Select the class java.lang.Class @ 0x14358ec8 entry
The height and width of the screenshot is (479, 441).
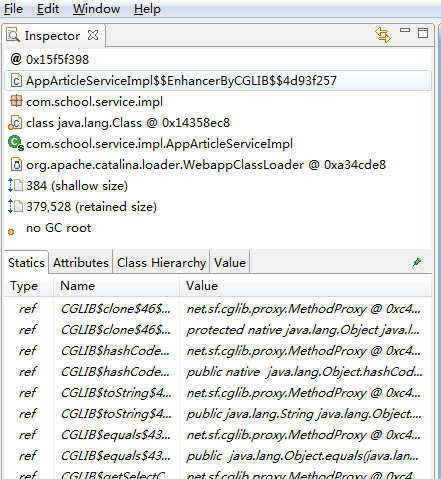pyautogui.click(x=128, y=123)
